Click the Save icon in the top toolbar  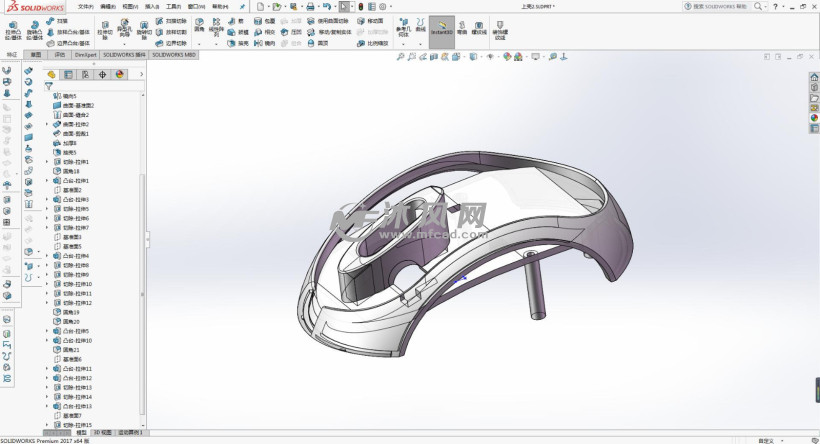coord(293,7)
